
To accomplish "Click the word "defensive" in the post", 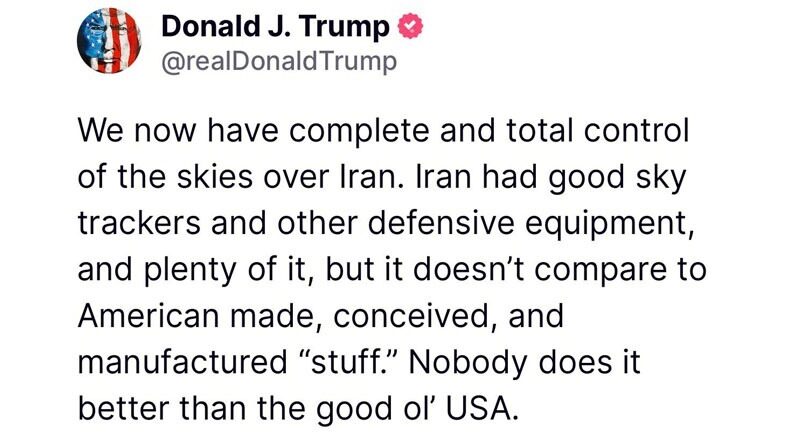I will (441, 224).
